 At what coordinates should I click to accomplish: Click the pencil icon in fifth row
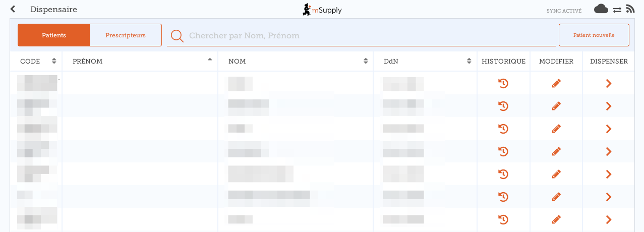click(556, 174)
